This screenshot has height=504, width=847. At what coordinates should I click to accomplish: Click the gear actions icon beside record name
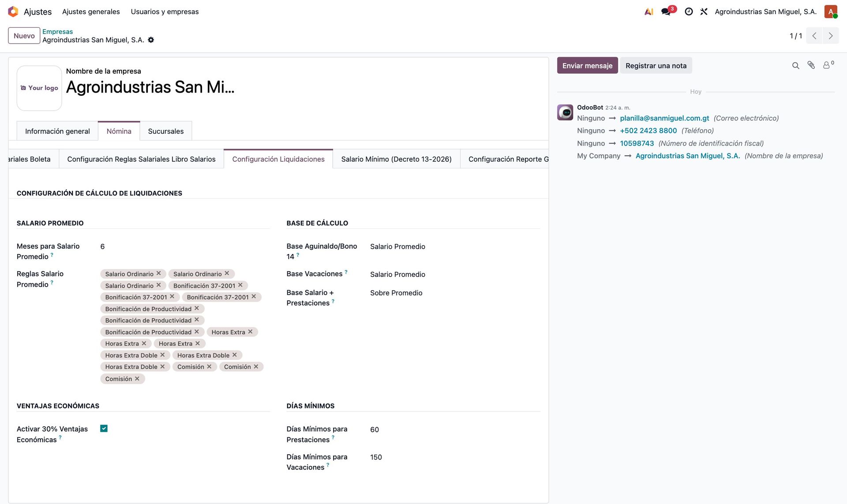151,40
